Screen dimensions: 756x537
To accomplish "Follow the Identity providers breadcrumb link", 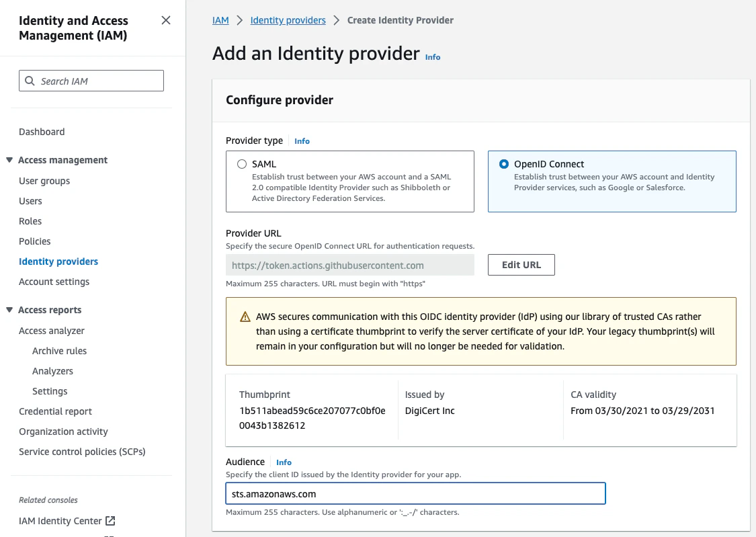I will pos(288,20).
